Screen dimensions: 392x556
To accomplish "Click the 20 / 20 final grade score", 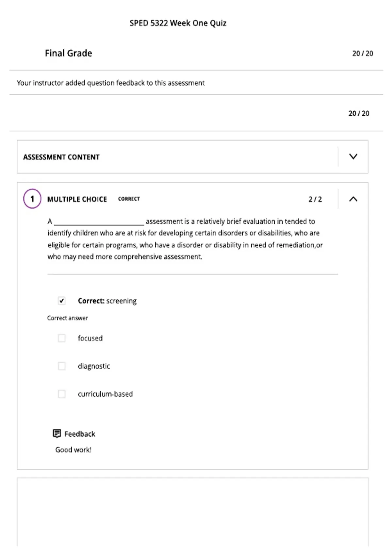I will (x=363, y=53).
